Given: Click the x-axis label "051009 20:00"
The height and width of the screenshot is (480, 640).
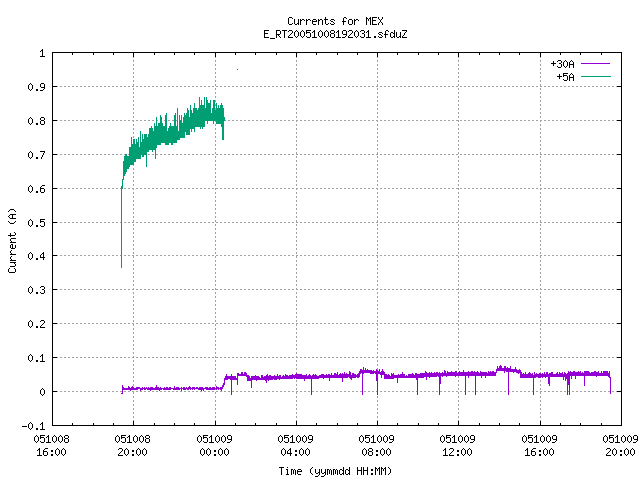Looking at the screenshot, I should [x=620, y=446].
